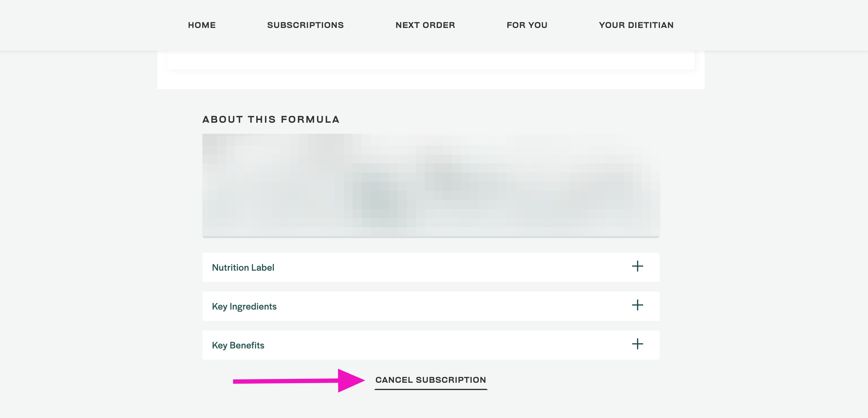Image resolution: width=868 pixels, height=418 pixels.
Task: Open Key Benefits using its plus icon
Action: [x=637, y=344]
